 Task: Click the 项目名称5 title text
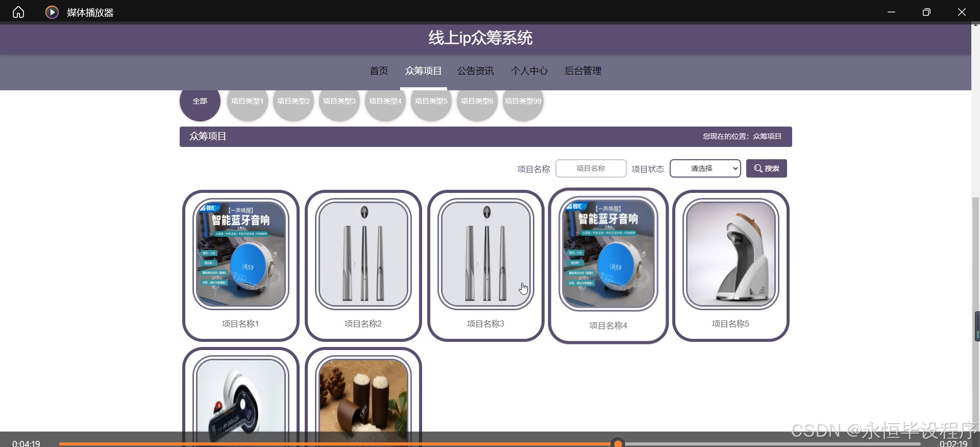click(x=730, y=324)
